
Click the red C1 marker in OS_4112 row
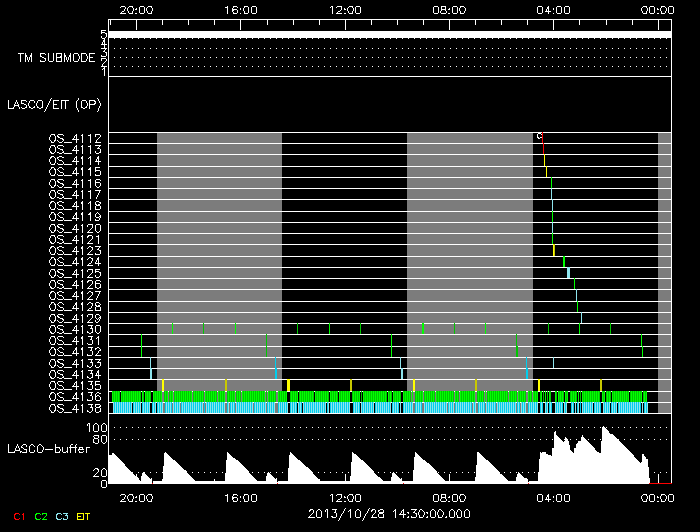pos(542,138)
